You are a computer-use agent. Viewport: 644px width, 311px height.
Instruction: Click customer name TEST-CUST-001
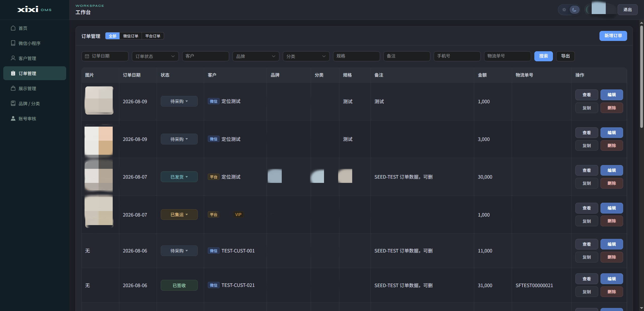click(x=238, y=251)
